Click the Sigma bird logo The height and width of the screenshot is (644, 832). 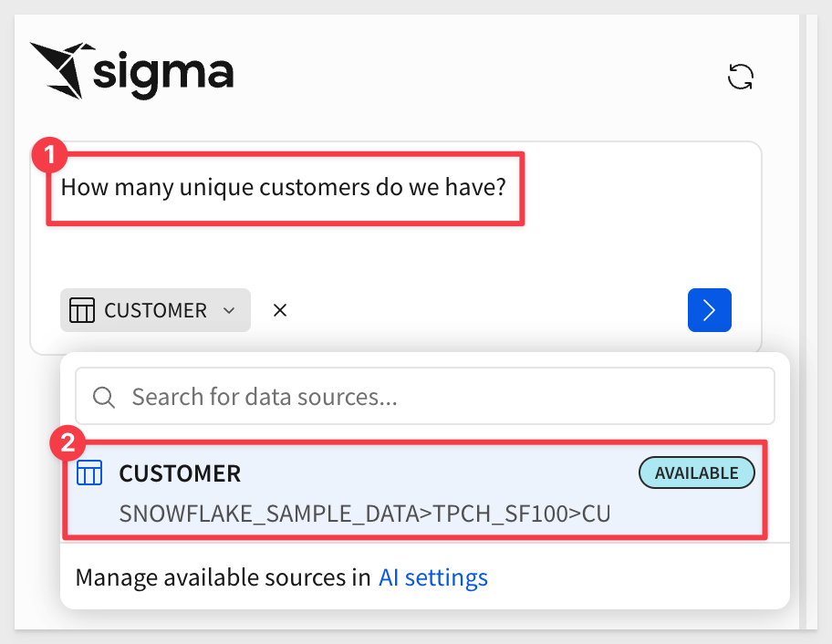coord(63,70)
